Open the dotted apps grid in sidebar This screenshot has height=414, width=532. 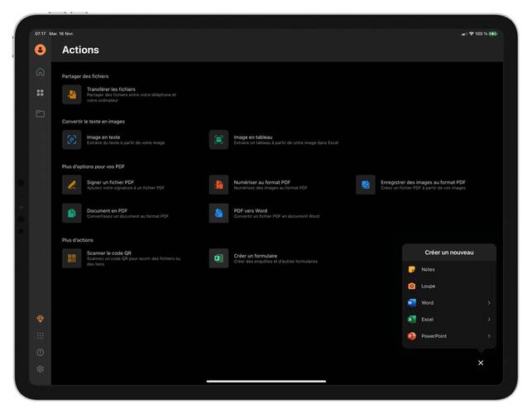click(x=40, y=335)
